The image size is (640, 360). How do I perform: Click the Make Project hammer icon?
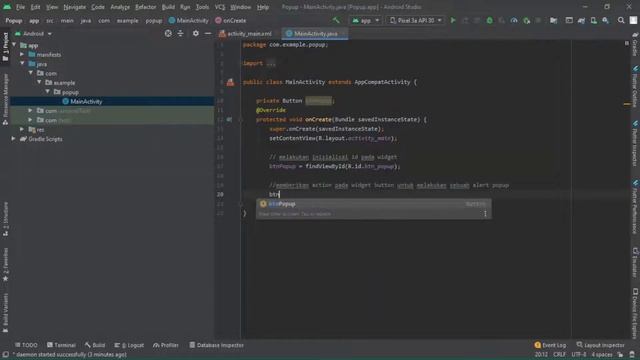336,20
